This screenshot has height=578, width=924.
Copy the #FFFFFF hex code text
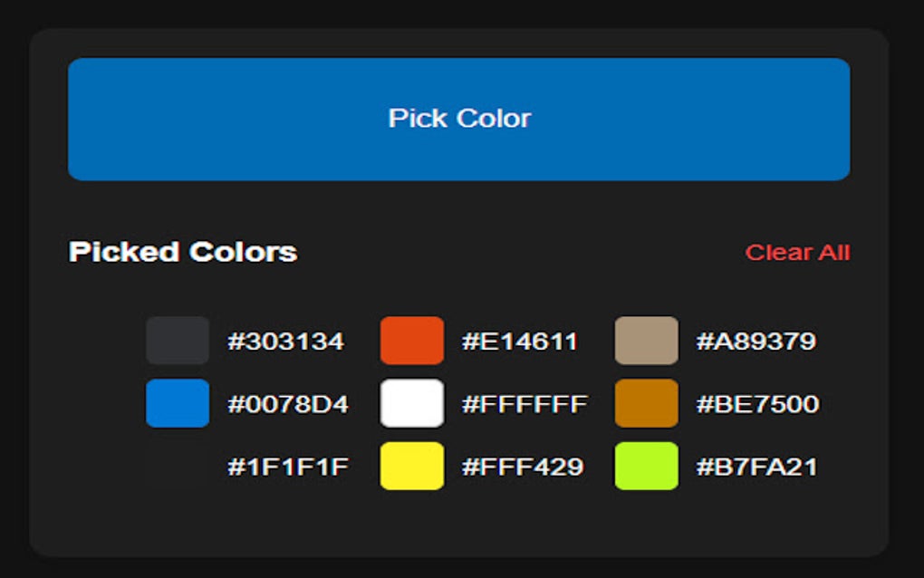coord(523,405)
